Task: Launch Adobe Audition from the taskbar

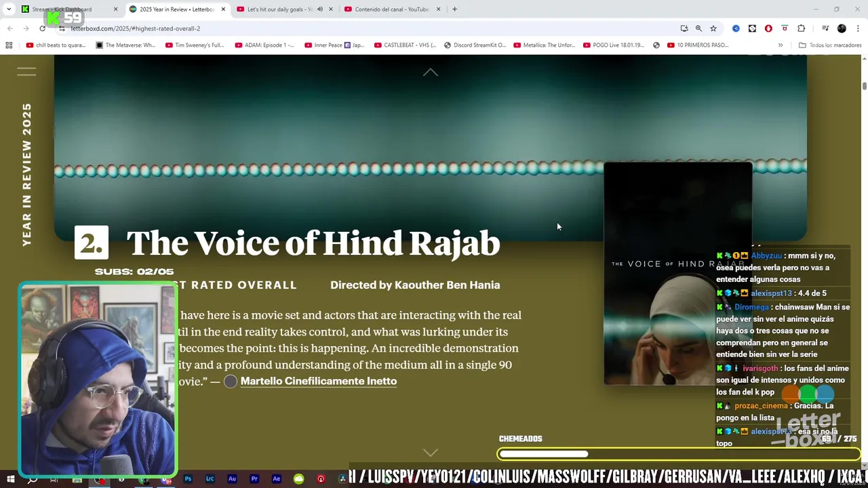Action: (232, 479)
